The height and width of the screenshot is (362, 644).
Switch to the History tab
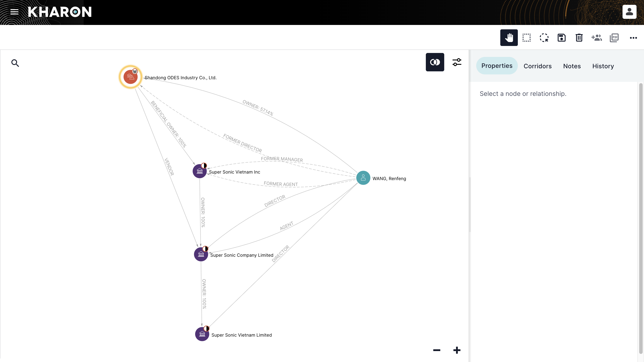[x=603, y=66]
